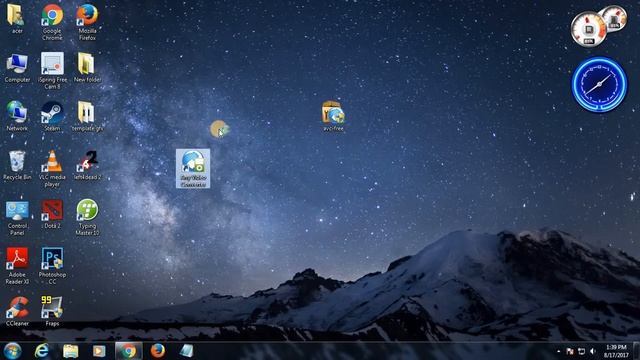Select the Adobe Reader XI shortcut
Image resolution: width=640 pixels, height=360 pixels.
point(17,266)
